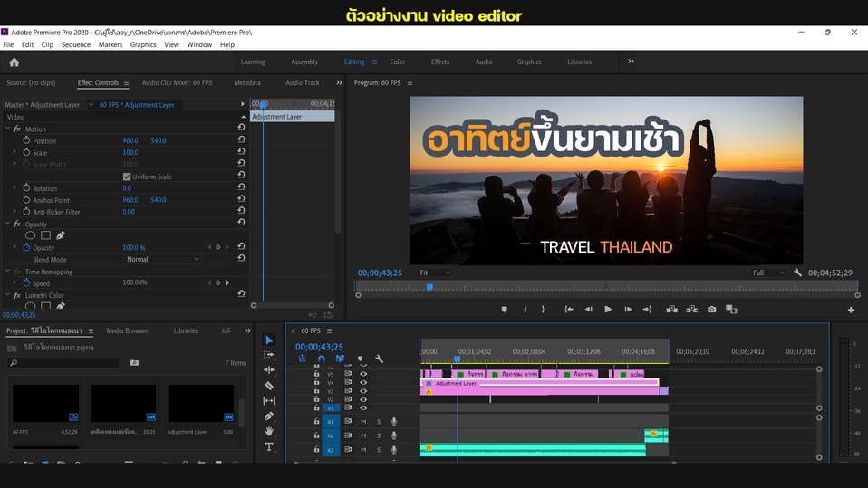Image resolution: width=868 pixels, height=488 pixels.
Task: Play the program monitor
Action: [608, 310]
